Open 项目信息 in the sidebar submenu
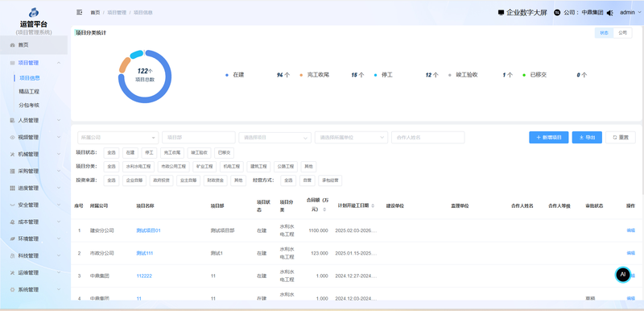Viewport: 644px width, 311px height. coord(30,78)
